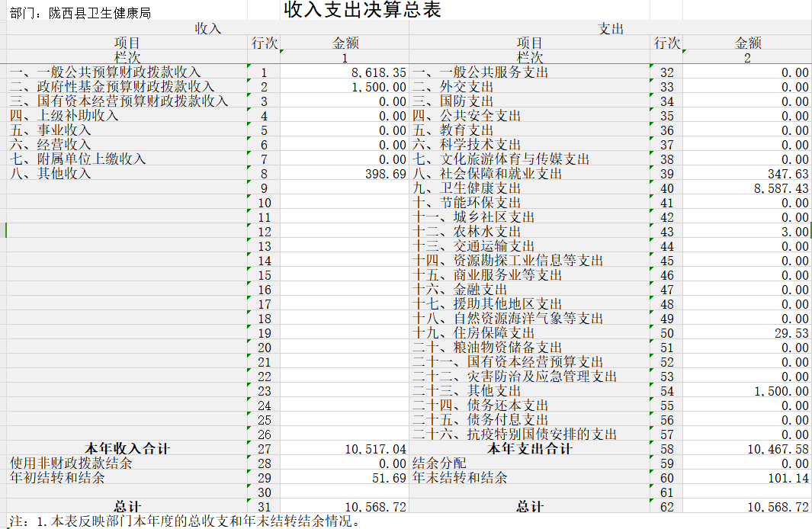Viewport: 812px width, 529px height.
Task: Select the total income amount 10,517.04
Action: (x=375, y=450)
